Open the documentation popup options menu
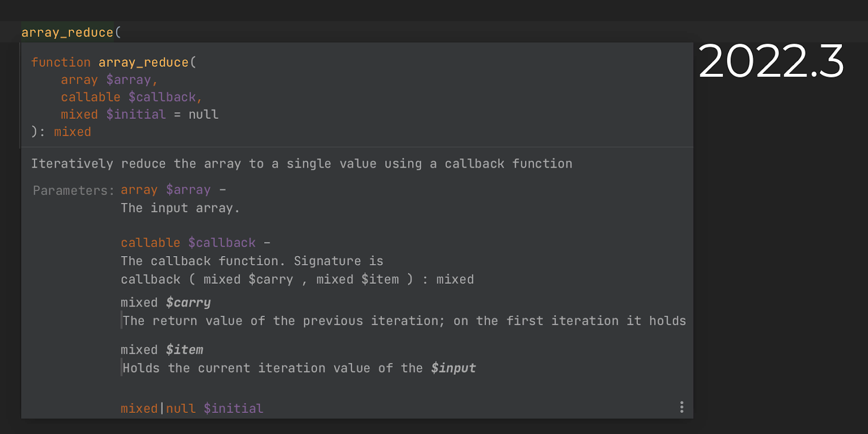 [681, 406]
